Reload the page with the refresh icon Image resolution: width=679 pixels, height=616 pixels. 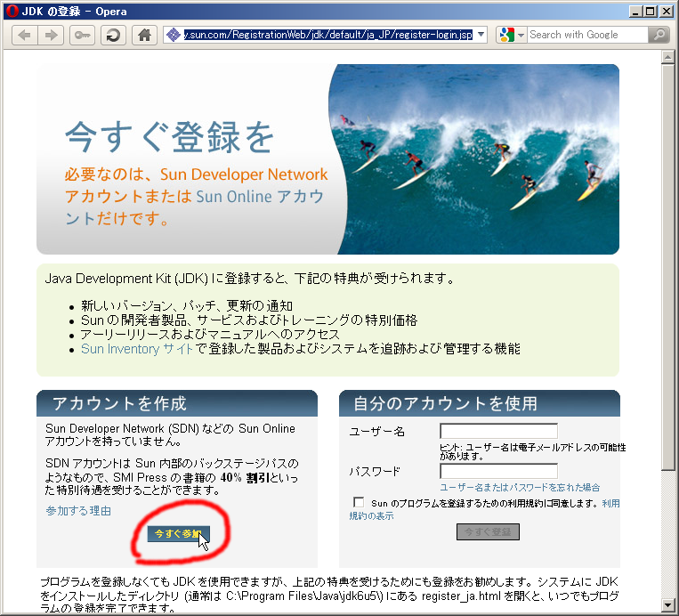pos(113,35)
